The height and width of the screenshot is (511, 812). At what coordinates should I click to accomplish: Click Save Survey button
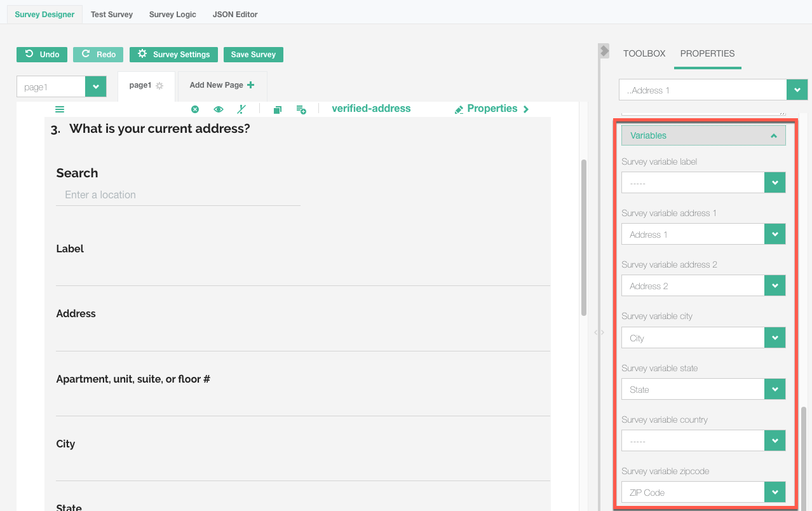[x=253, y=55]
